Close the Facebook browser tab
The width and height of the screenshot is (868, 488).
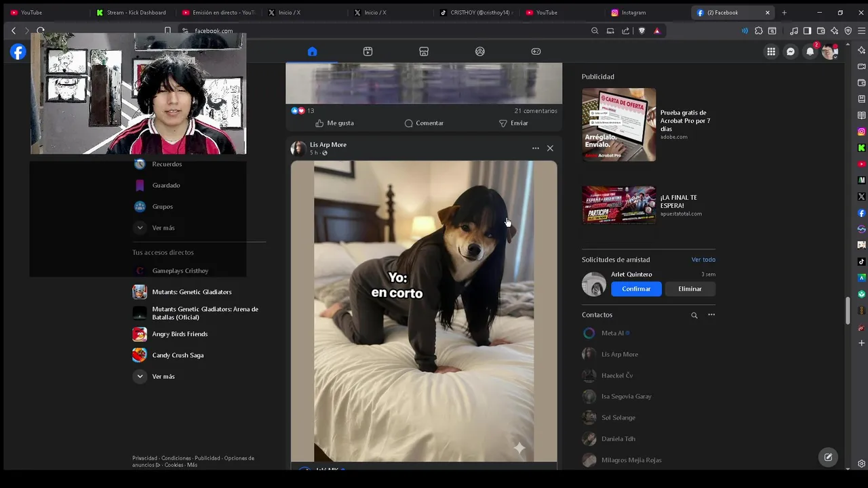[768, 12]
